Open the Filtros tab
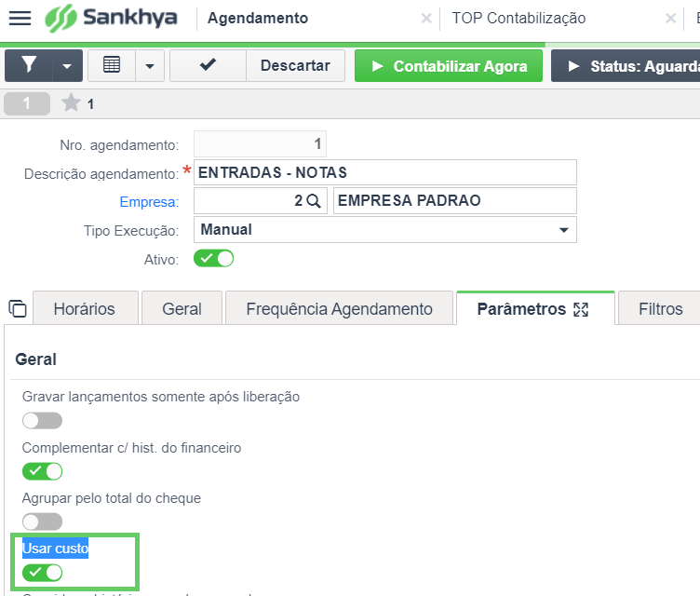Viewport: 700px width, 596px height. (x=660, y=309)
